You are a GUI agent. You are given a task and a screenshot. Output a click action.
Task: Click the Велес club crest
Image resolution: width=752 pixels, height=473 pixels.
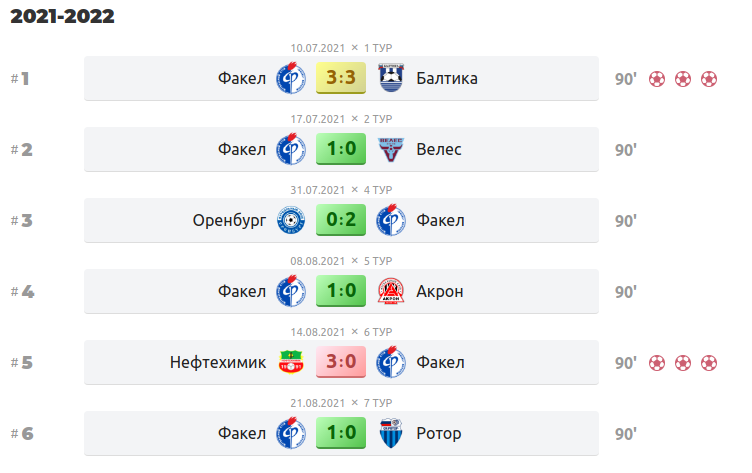point(391,149)
